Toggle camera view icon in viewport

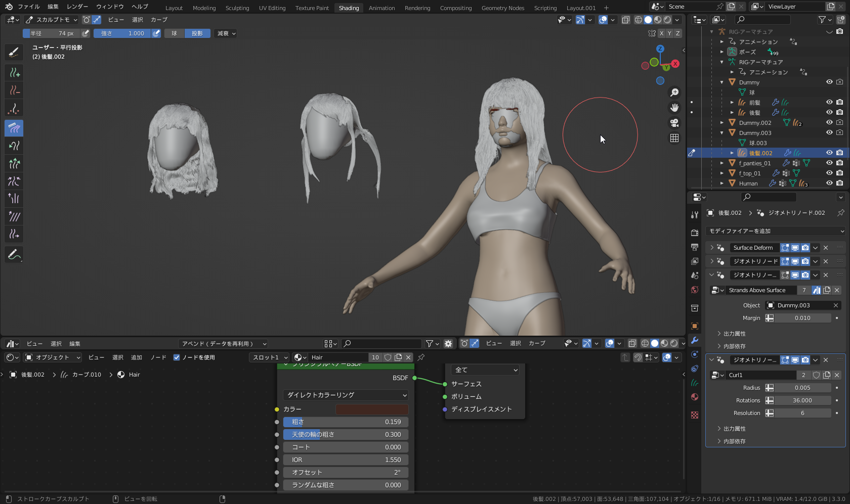click(674, 123)
